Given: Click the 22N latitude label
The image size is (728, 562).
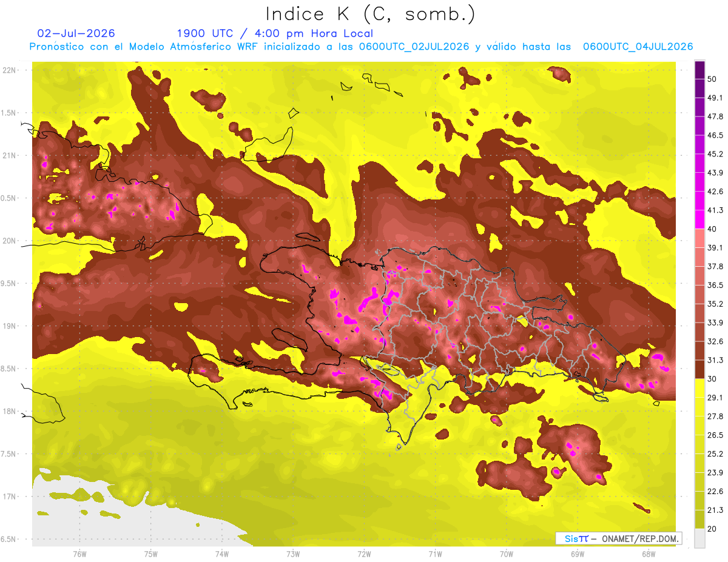Looking at the screenshot, I should (x=10, y=70).
